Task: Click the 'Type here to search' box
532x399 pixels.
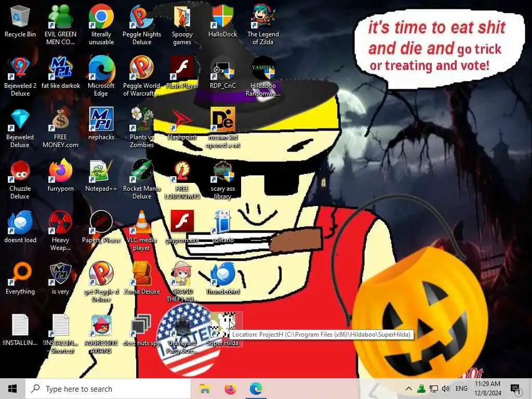Action: (x=108, y=389)
